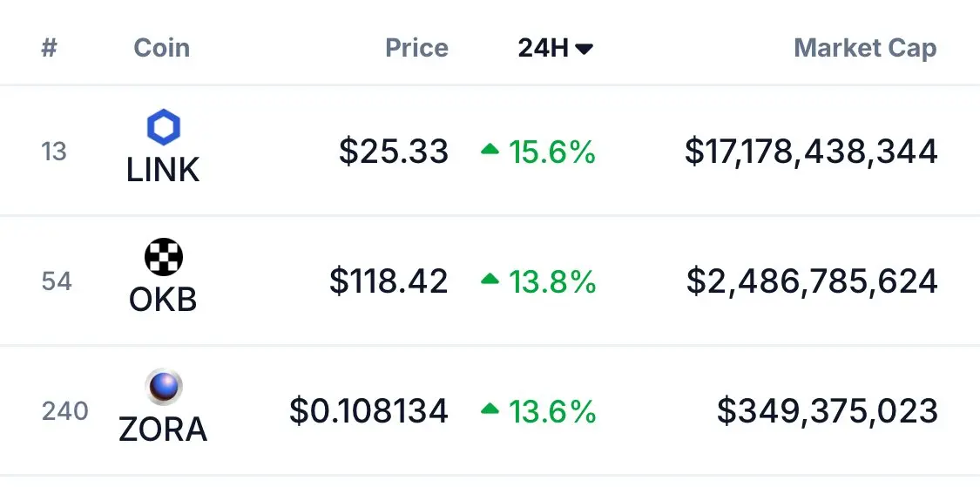Image resolution: width=980 pixels, height=487 pixels.
Task: Open the ZORA sphere coin logo
Action: coord(163,387)
